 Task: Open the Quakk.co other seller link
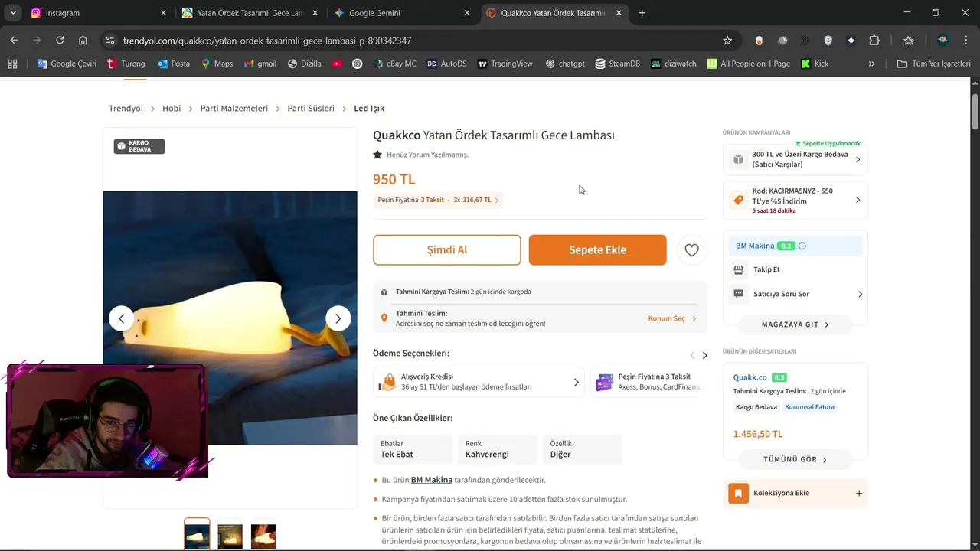pyautogui.click(x=750, y=377)
